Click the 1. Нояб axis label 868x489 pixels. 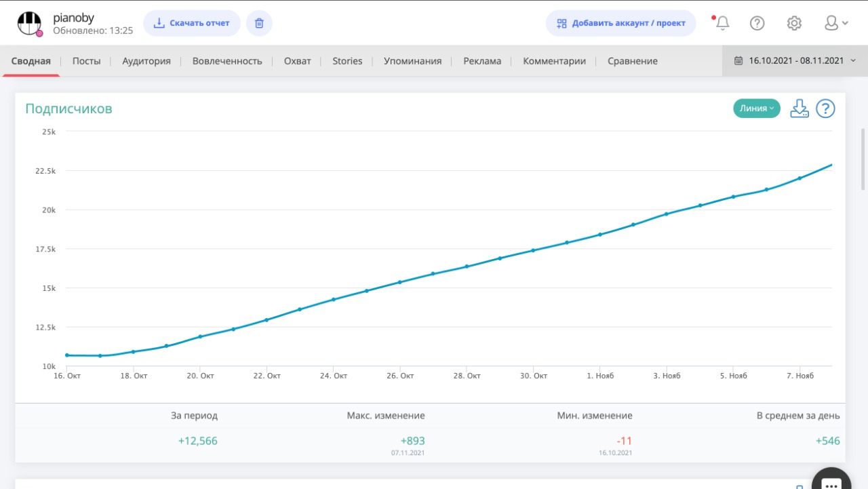[600, 376]
